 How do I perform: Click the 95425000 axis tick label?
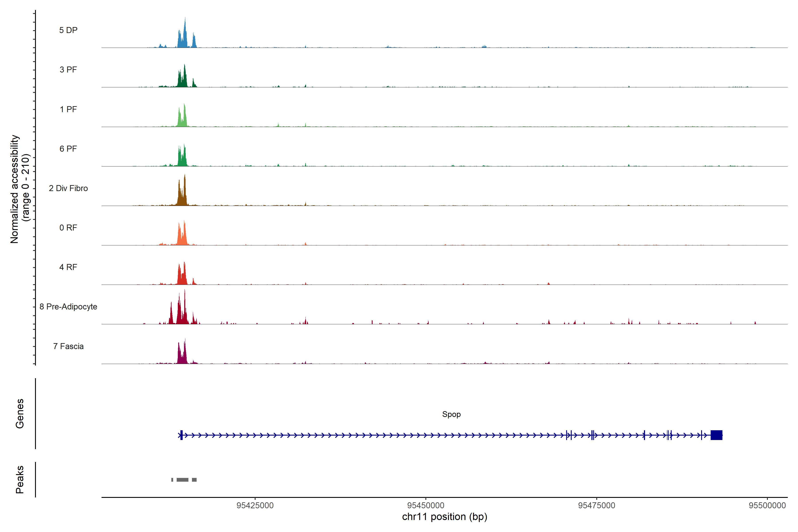tap(255, 505)
